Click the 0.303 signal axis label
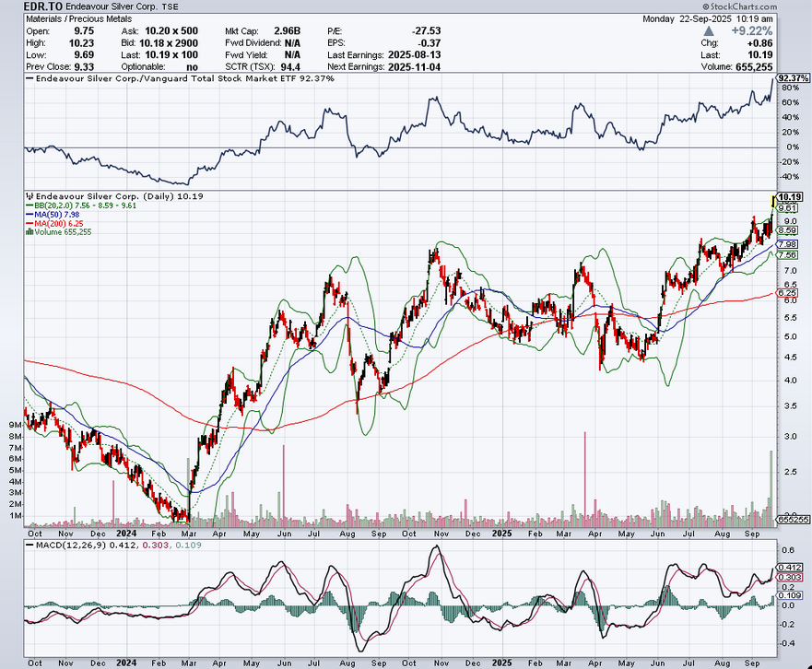The image size is (812, 669). coord(790,577)
